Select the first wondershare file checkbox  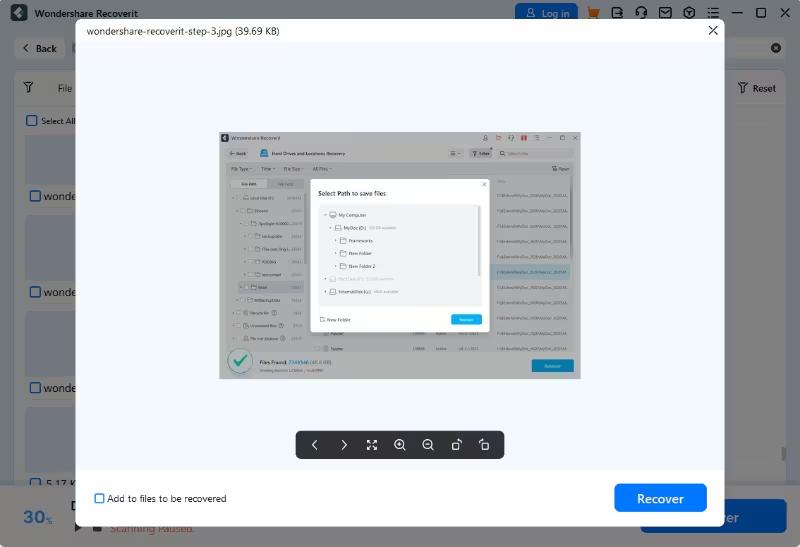[35, 197]
